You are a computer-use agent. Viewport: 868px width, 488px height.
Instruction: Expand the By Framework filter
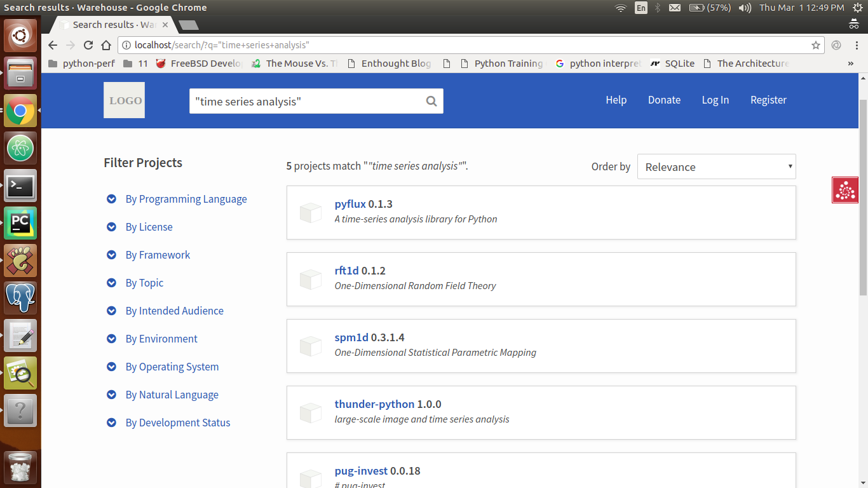pos(148,255)
